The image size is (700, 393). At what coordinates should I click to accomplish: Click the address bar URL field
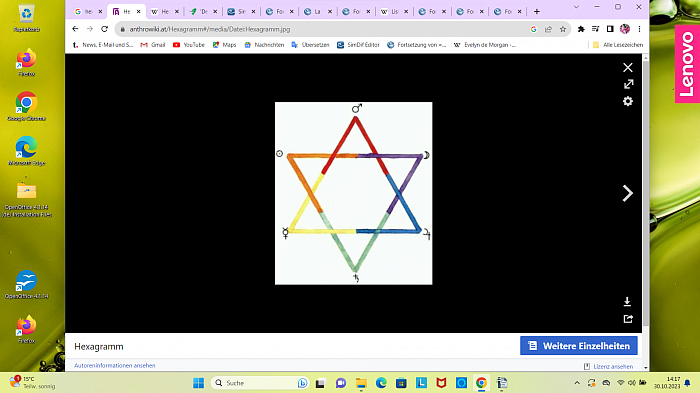pyautogui.click(x=321, y=29)
